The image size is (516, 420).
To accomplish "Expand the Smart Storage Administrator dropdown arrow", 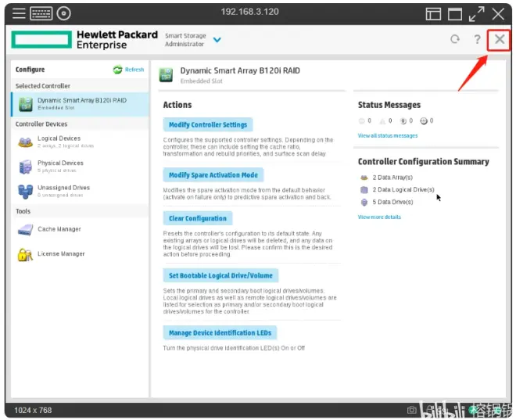I will tap(217, 40).
